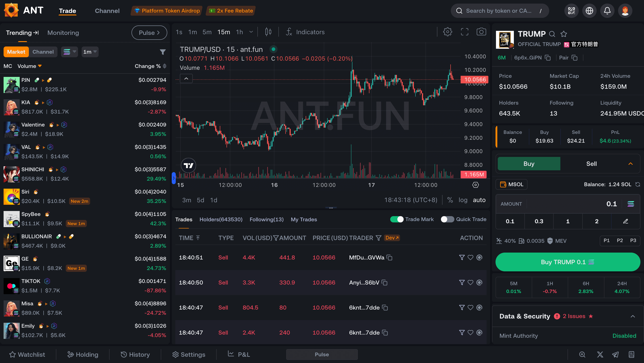Image resolution: width=644 pixels, height=363 pixels.
Task: Copy trader address MfDu...GVWa
Action: [x=390, y=257]
